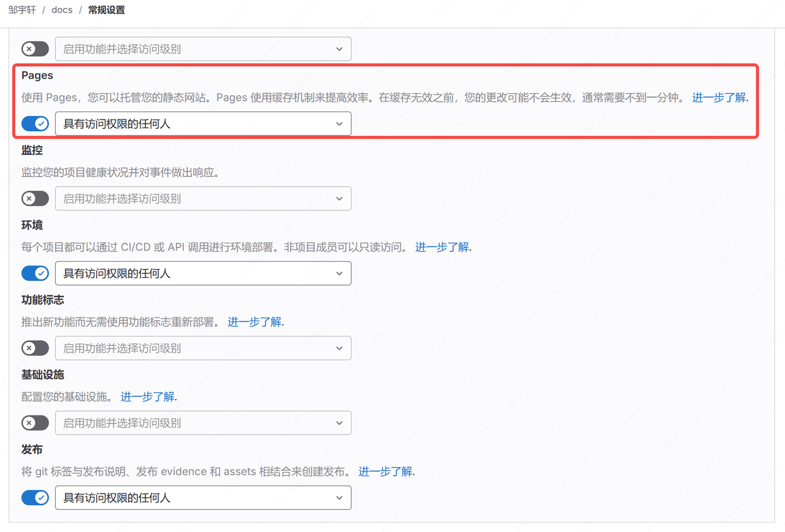Image resolution: width=785 pixels, height=532 pixels.
Task: Expand the 环境 access level dropdown
Action: (x=203, y=273)
